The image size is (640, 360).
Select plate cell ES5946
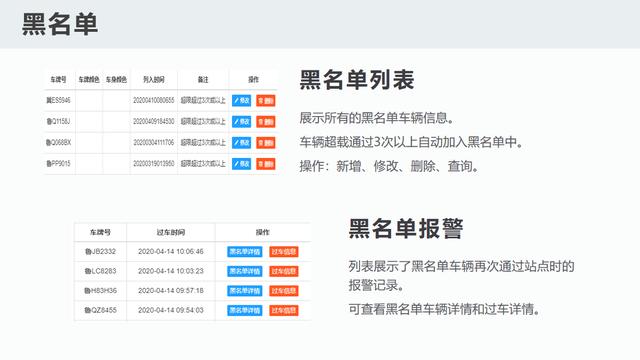coord(58,100)
